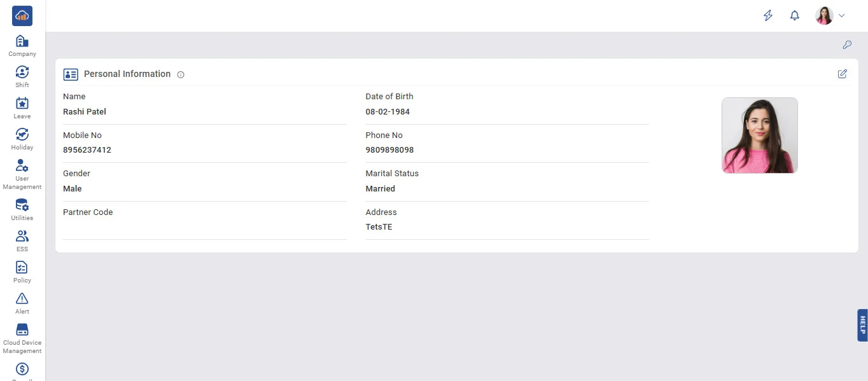Click the lightning bolt quick actions icon
The height and width of the screenshot is (381, 868).
click(768, 16)
